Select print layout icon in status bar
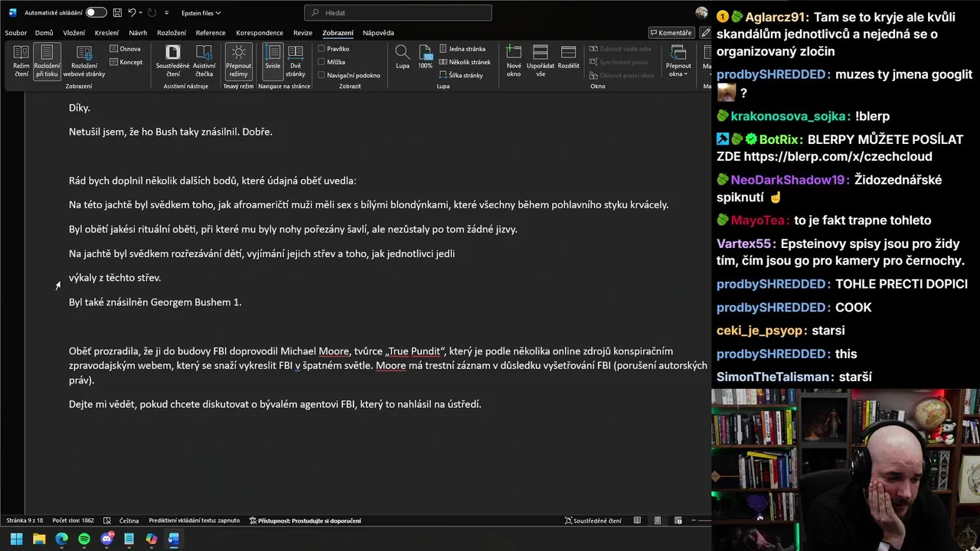The image size is (980, 551). (x=657, y=520)
